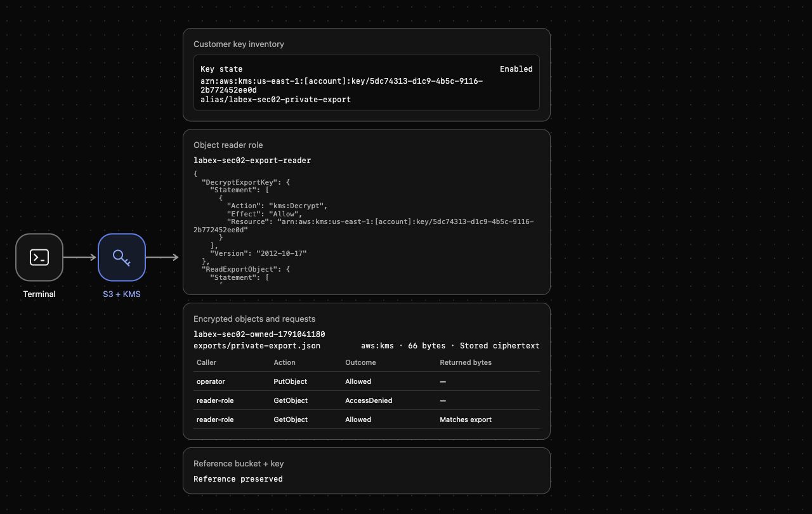Click the Reference bucket + key heading

(x=239, y=464)
